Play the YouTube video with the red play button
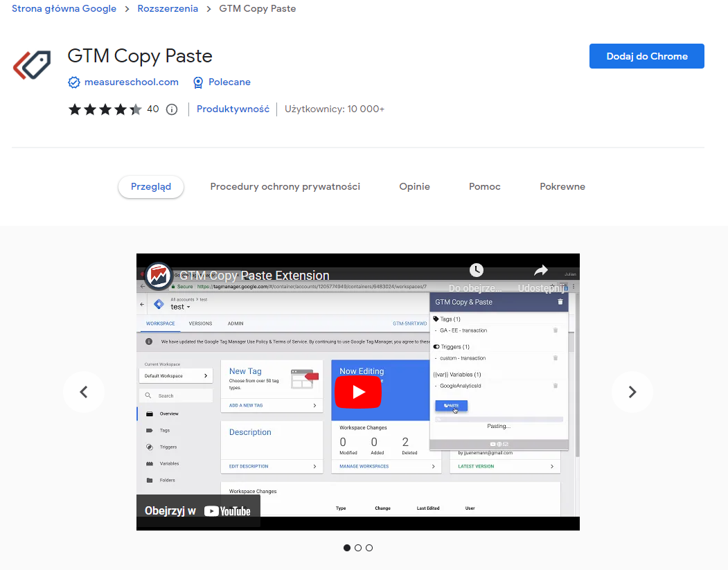 (358, 392)
